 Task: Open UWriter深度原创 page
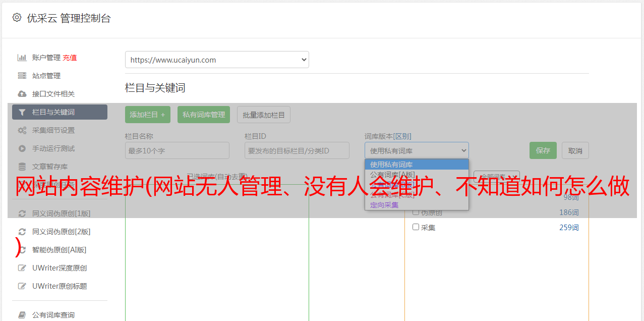(x=60, y=268)
